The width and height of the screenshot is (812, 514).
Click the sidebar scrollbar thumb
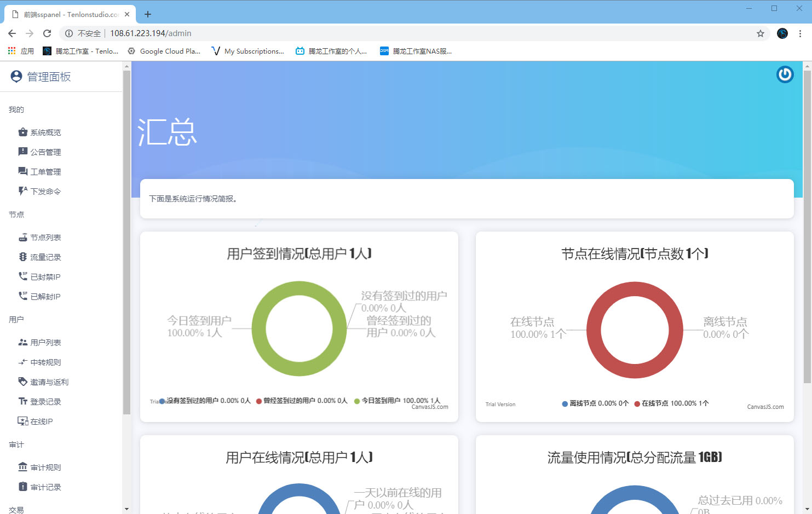[x=126, y=242]
